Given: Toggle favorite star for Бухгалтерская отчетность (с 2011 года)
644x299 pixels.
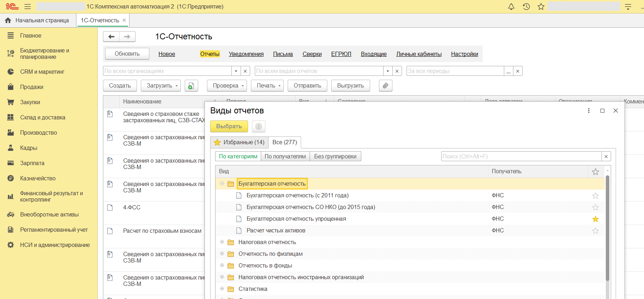Looking at the screenshot, I should [x=596, y=196].
